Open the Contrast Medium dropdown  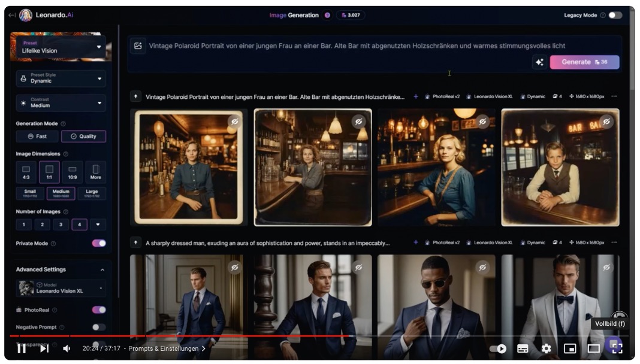coord(61,103)
